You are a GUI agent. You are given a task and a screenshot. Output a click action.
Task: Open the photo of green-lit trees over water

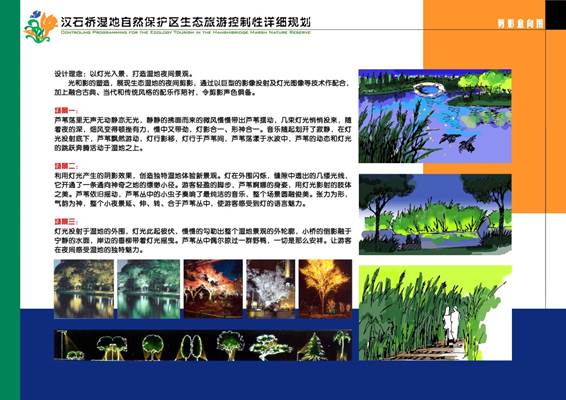pos(149,289)
